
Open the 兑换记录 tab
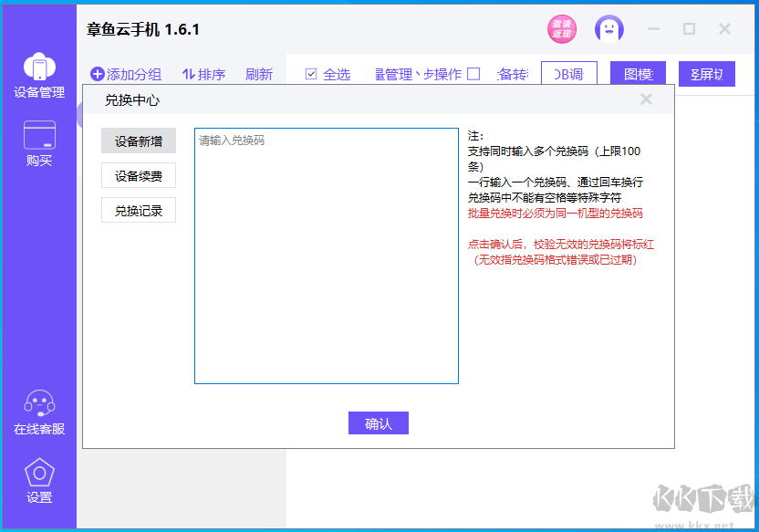(x=138, y=210)
